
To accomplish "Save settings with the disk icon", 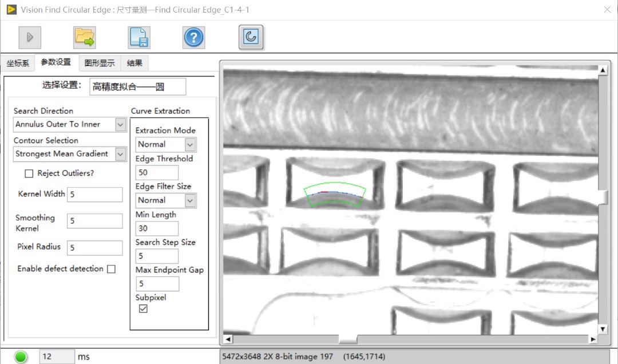I will tap(138, 37).
